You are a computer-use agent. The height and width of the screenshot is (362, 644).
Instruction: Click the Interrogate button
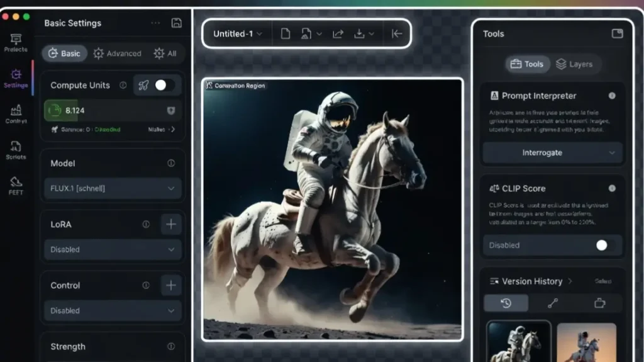point(552,153)
